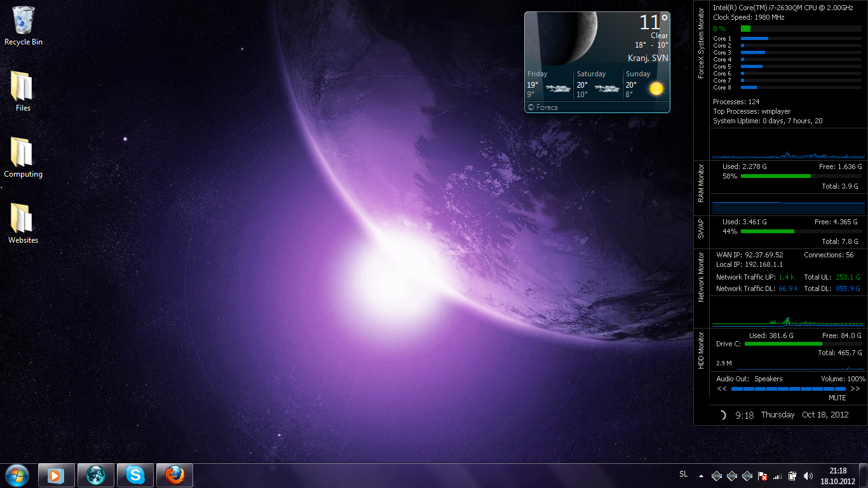The height and width of the screenshot is (488, 868).
Task: Open the Files folder on desktop
Action: point(23,91)
